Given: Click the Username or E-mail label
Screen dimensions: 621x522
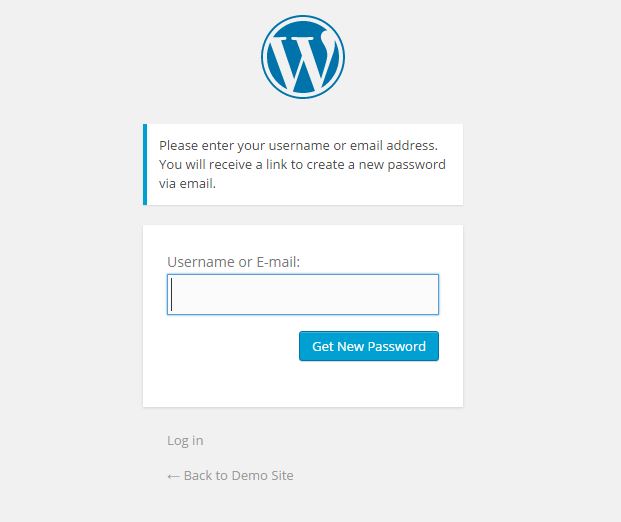Looking at the screenshot, I should pos(234,262).
